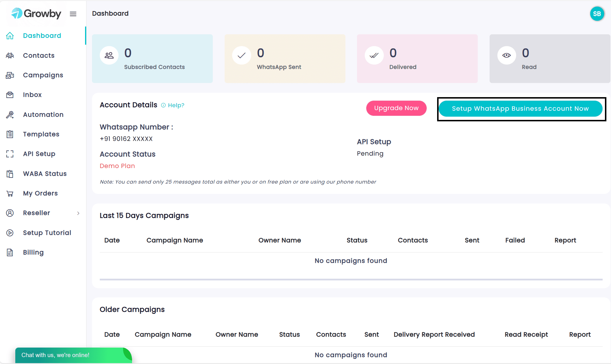Click the Templates clipboard icon
The image size is (611, 364).
click(10, 134)
